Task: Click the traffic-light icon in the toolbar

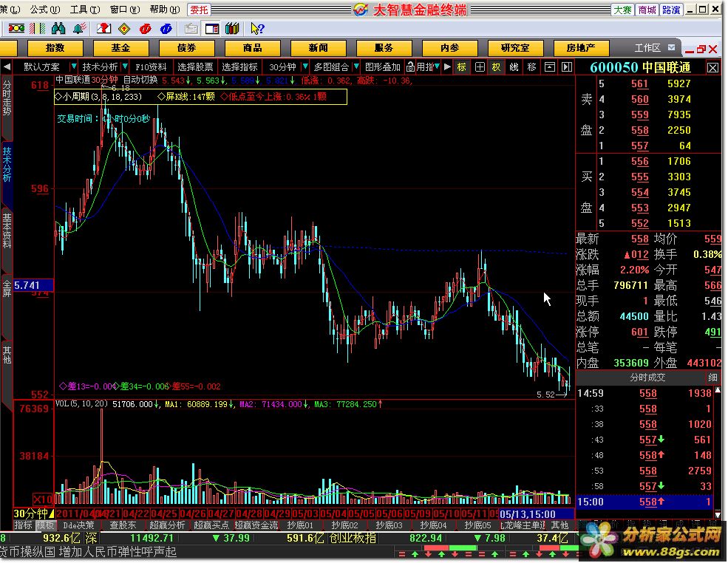Action: tap(16, 29)
